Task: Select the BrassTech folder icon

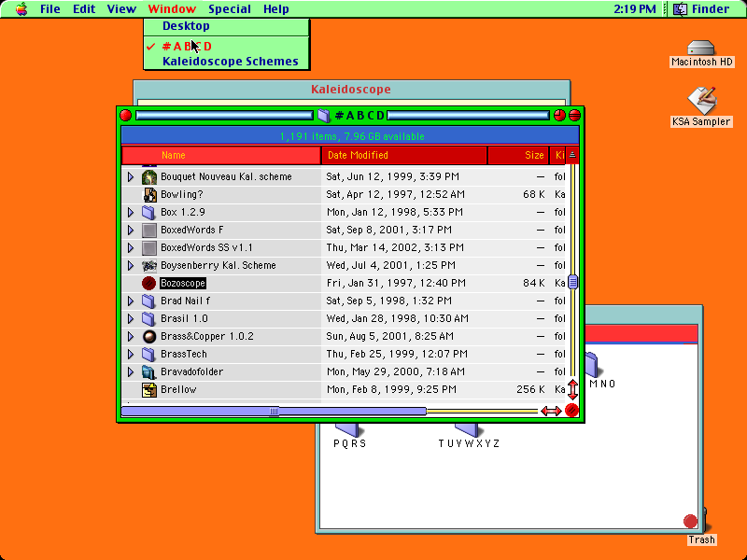Action: click(149, 354)
